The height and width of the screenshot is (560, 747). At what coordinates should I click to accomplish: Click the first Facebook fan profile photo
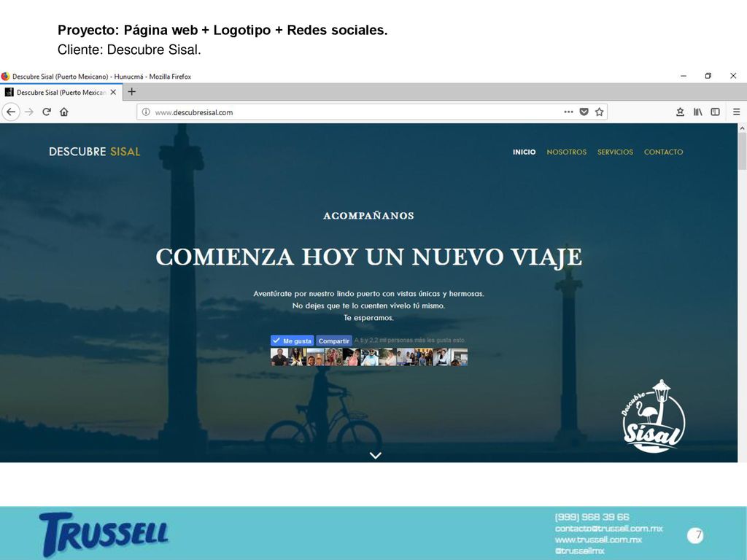click(279, 357)
